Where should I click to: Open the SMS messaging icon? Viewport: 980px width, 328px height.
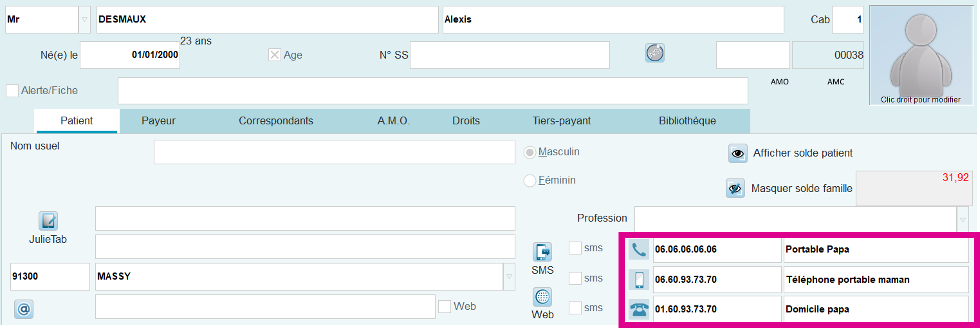point(542,252)
